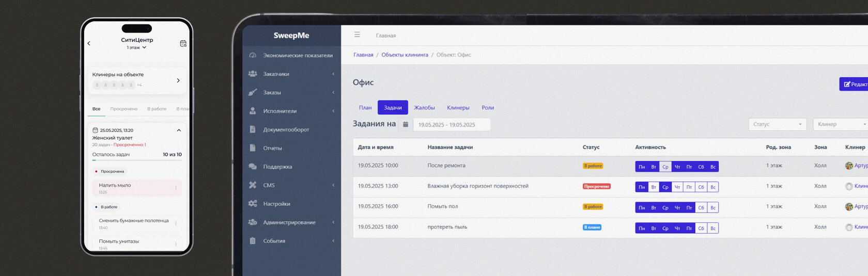Follow the Объекты клининга breadcrumb link

click(405, 55)
